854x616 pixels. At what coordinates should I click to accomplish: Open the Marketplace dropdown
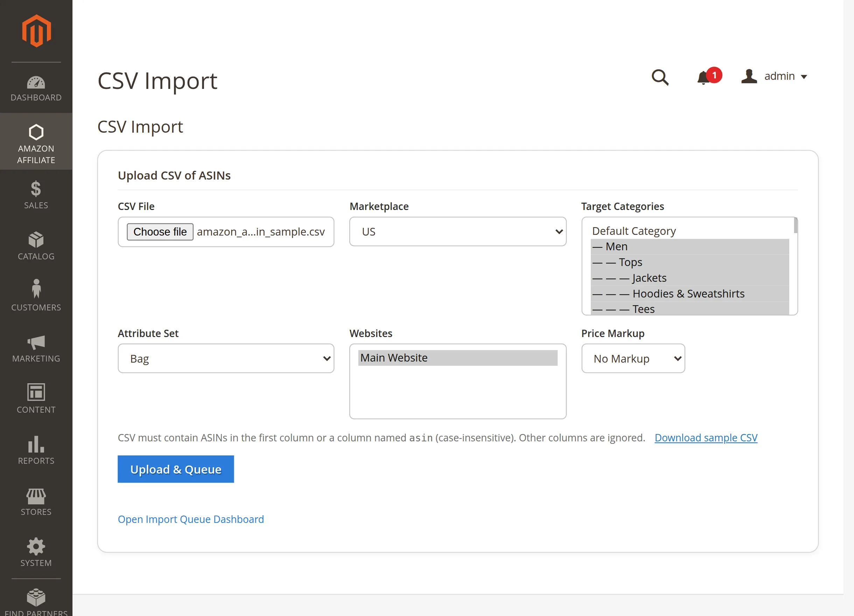point(457,232)
